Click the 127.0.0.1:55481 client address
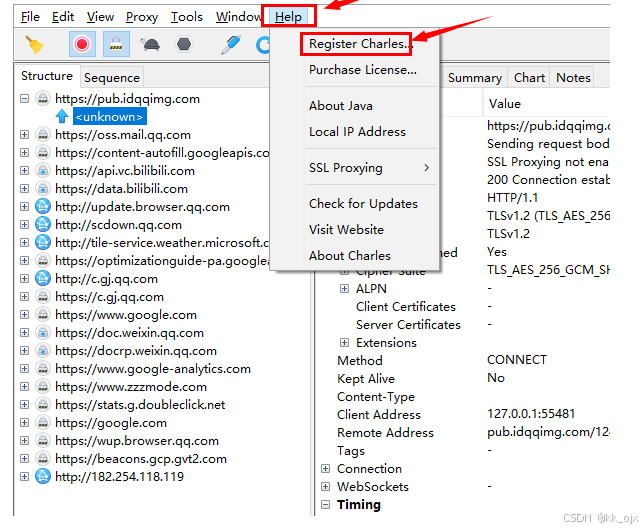This screenshot has height=529, width=644. (531, 414)
